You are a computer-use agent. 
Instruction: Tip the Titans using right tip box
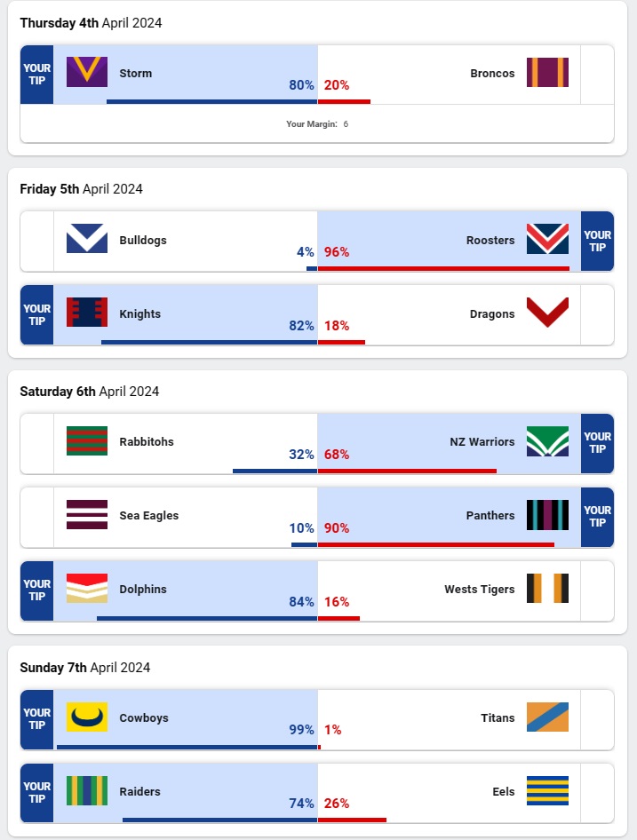(x=597, y=718)
